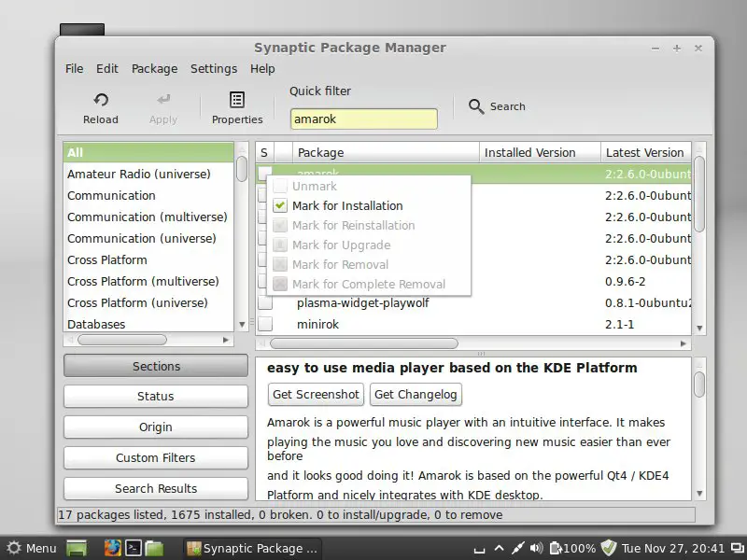
Task: Switch to Status view
Action: coord(156,396)
